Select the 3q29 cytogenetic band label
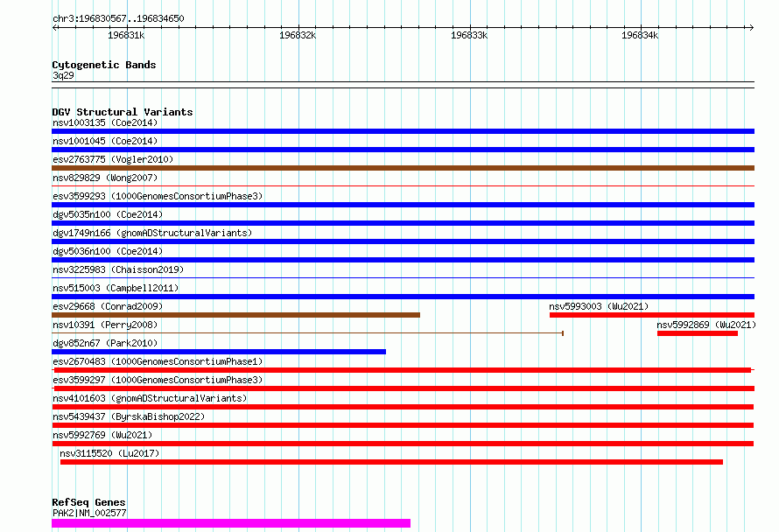The image size is (779, 532). [64, 75]
